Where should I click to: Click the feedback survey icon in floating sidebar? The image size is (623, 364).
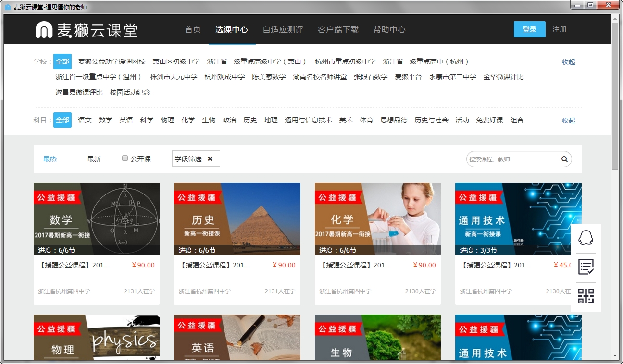click(586, 267)
